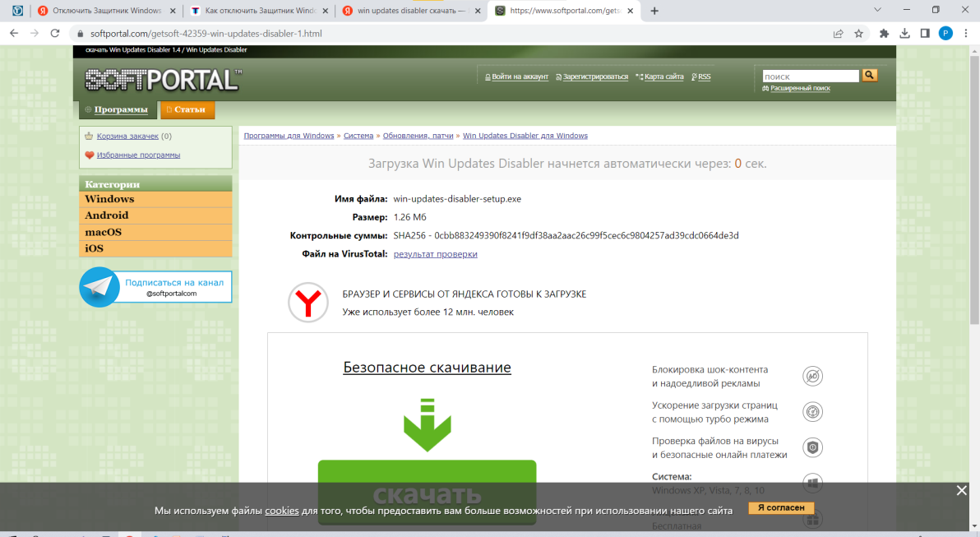Focus the site поиск search field

[x=811, y=76]
